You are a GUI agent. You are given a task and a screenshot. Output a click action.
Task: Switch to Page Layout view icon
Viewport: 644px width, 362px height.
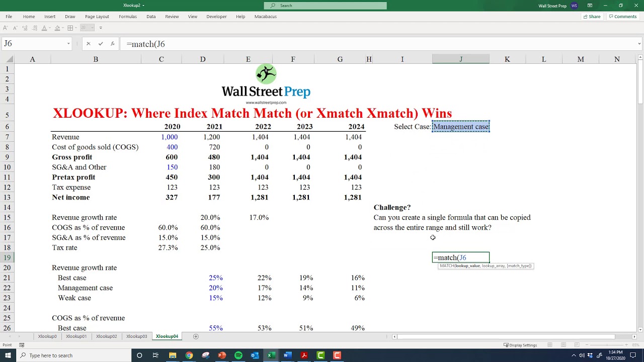(563, 345)
